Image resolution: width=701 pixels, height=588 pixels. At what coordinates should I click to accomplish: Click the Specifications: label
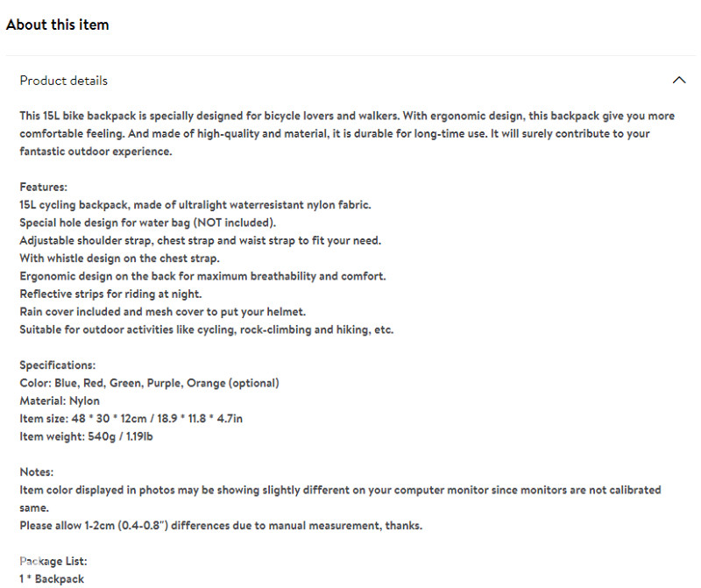pyautogui.click(x=58, y=365)
